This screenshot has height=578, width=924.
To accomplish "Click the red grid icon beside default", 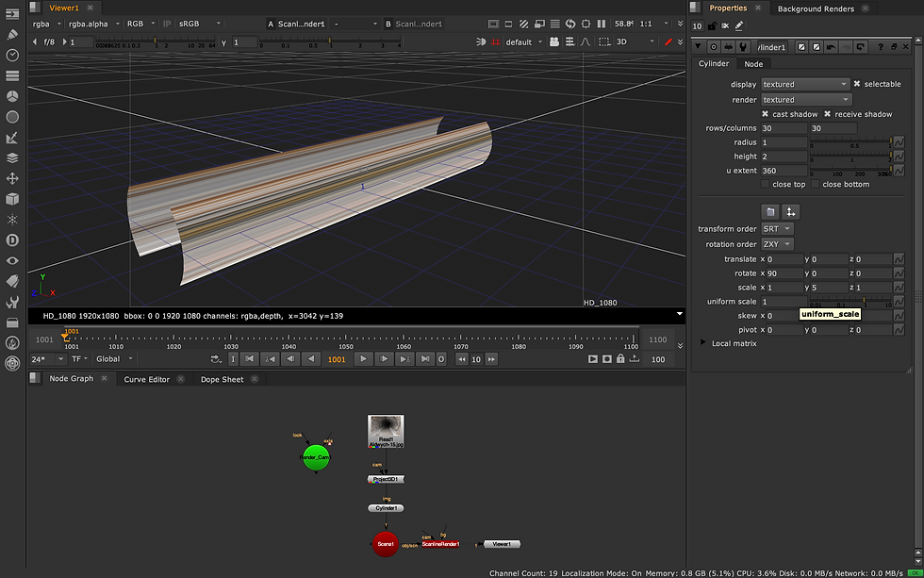I will click(495, 41).
